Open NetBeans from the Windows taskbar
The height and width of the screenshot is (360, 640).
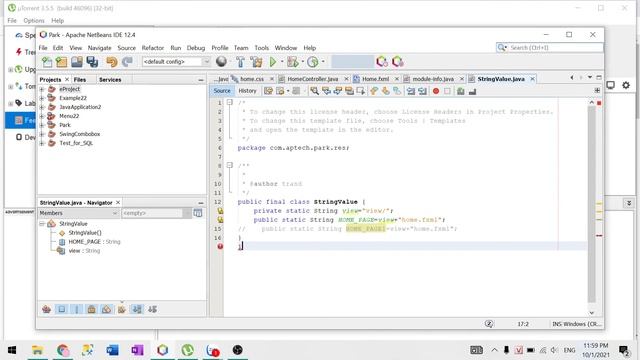tap(162, 350)
